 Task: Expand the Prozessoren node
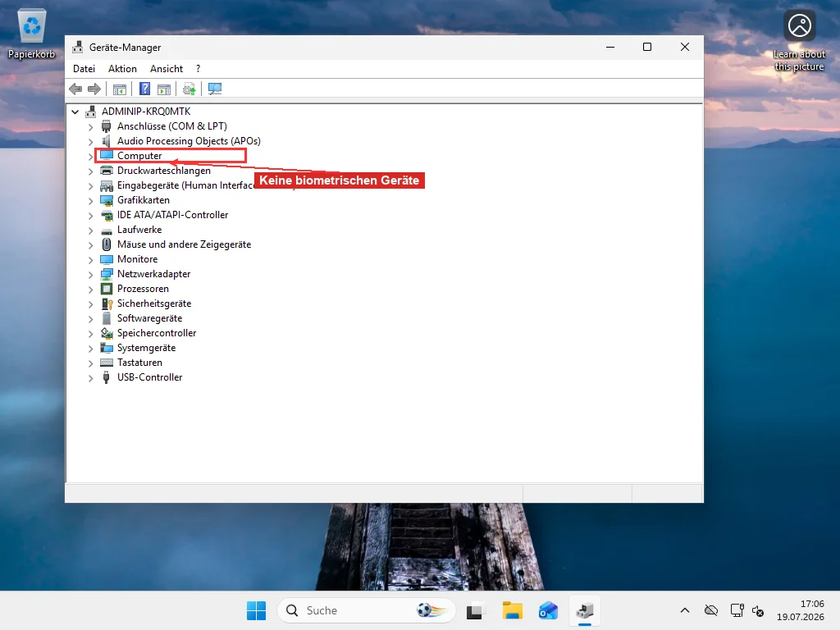pos(90,290)
